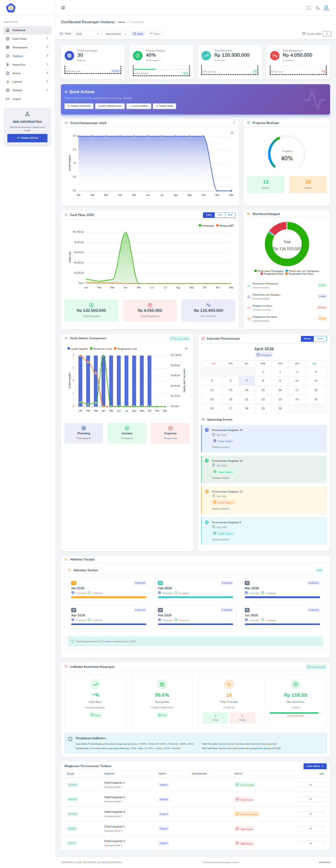
Task: Click the Progress Realisasi green check icon
Action: [x=138, y=56]
